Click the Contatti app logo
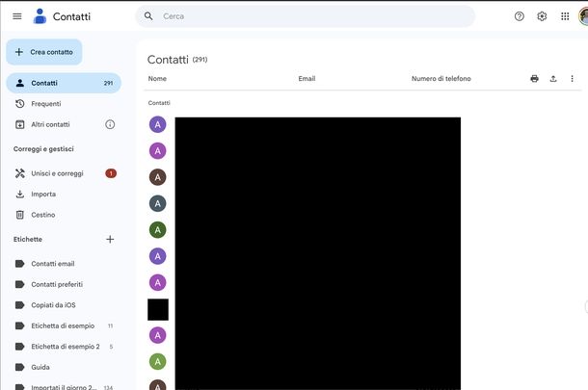This screenshot has width=588, height=390. tap(40, 16)
